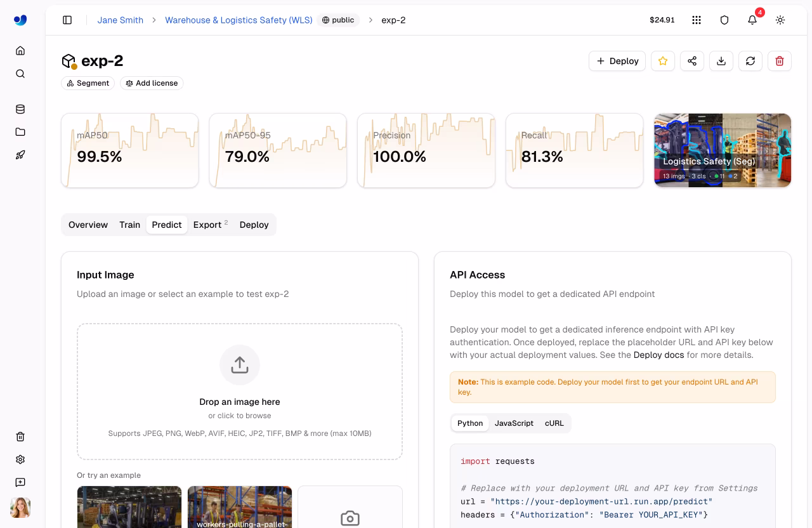
Task: Select the cURL code tab
Action: point(554,423)
